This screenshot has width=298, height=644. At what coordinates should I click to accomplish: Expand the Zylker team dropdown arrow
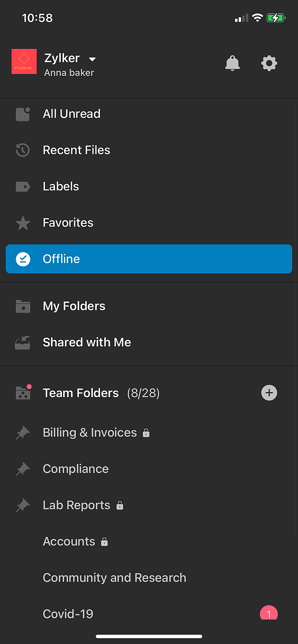tap(92, 59)
